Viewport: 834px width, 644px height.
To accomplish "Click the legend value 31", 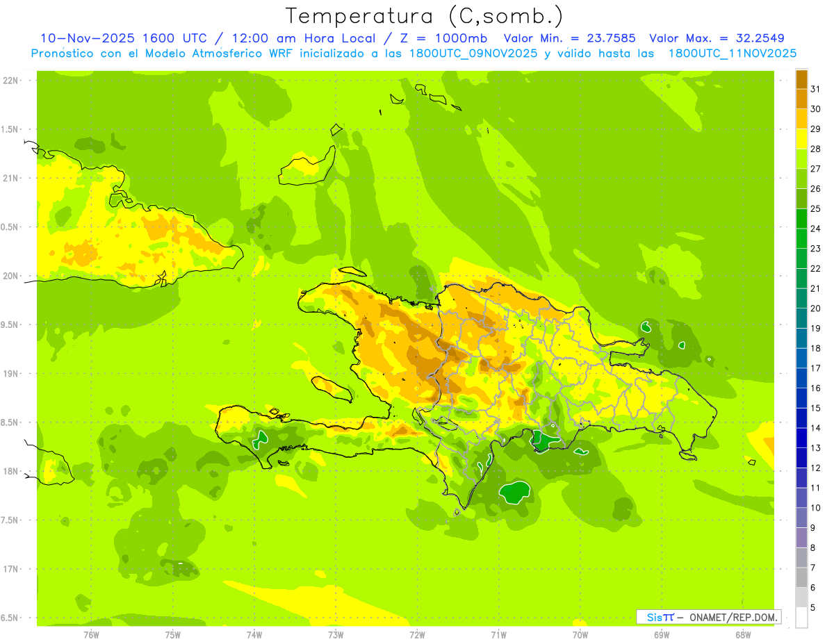I will pyautogui.click(x=817, y=89).
